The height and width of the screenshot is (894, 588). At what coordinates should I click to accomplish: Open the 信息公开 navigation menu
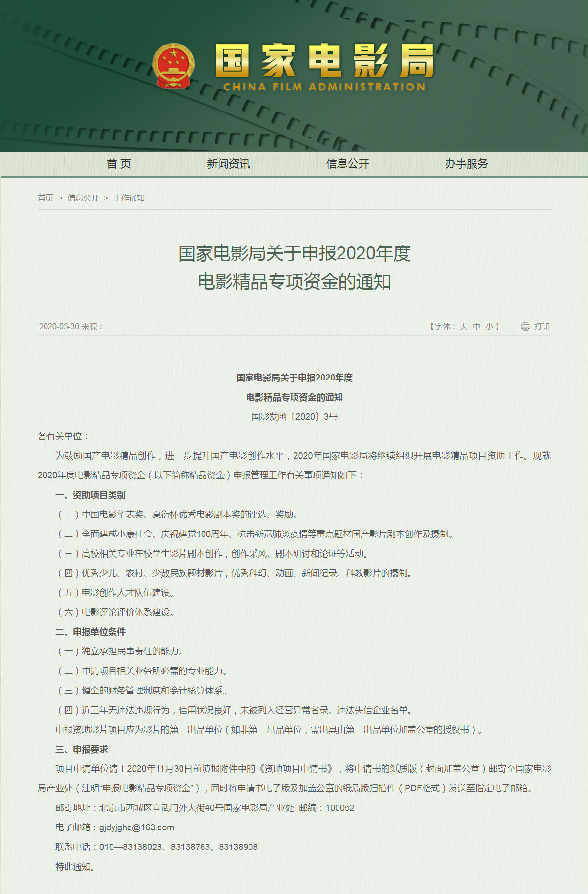(x=348, y=164)
